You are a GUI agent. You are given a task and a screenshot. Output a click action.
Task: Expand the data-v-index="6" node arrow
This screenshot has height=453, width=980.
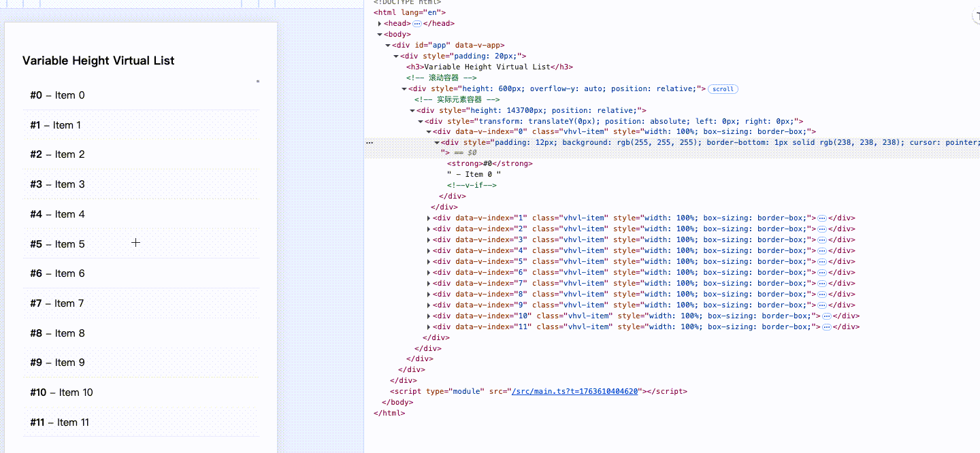(x=429, y=273)
